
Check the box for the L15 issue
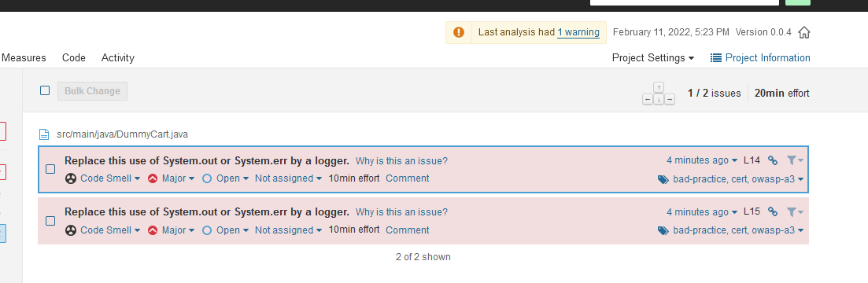click(x=50, y=221)
